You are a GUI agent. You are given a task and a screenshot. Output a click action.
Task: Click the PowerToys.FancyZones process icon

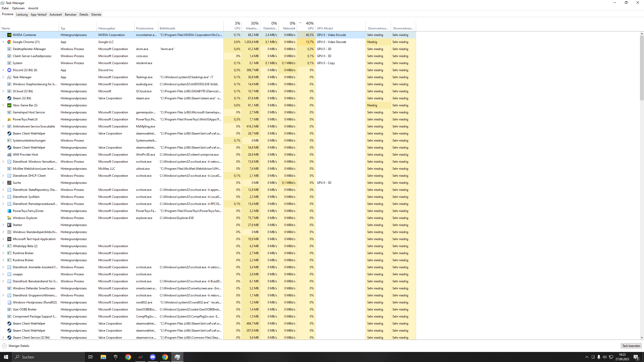coord(9,211)
